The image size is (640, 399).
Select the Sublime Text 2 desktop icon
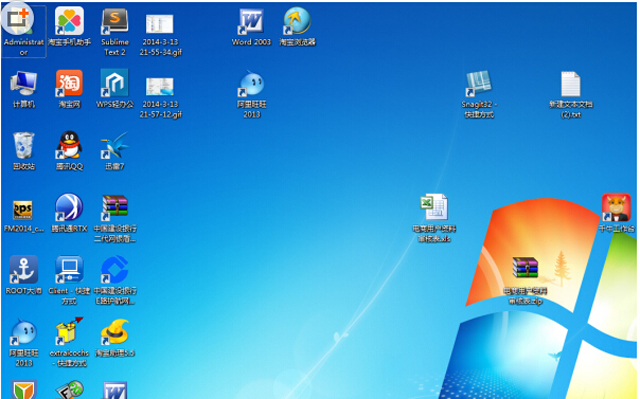[x=115, y=21]
